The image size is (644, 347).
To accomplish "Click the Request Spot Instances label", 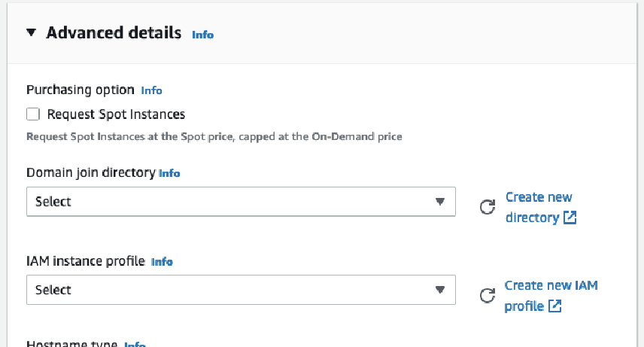I will (116, 114).
